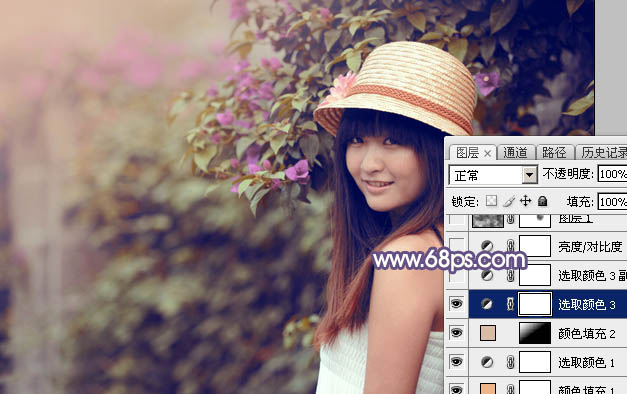
Task: Click the lock all padlock icon
Action: tap(543, 201)
